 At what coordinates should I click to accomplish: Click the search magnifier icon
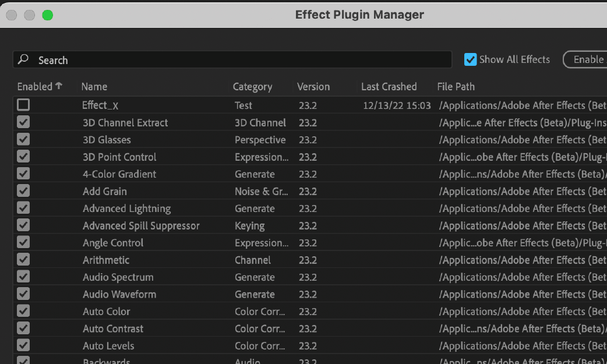point(23,59)
